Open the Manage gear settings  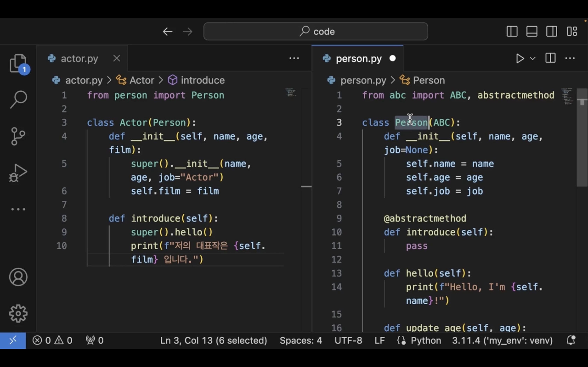pos(18,313)
